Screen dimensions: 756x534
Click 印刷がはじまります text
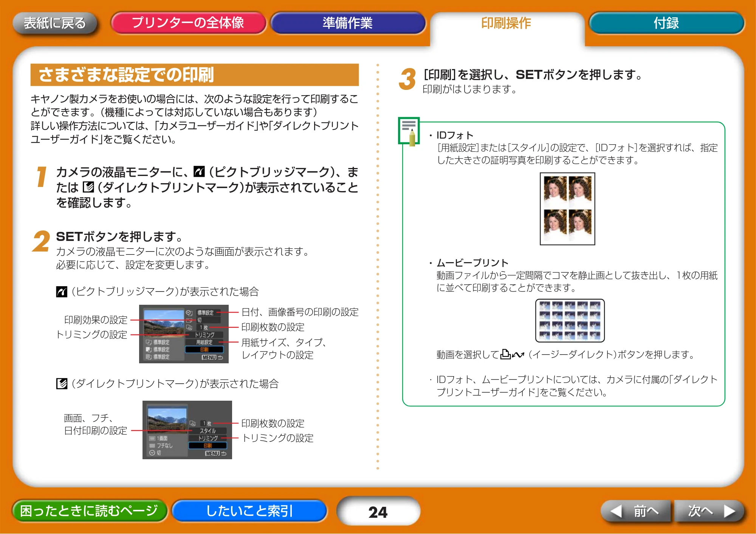pos(469,89)
